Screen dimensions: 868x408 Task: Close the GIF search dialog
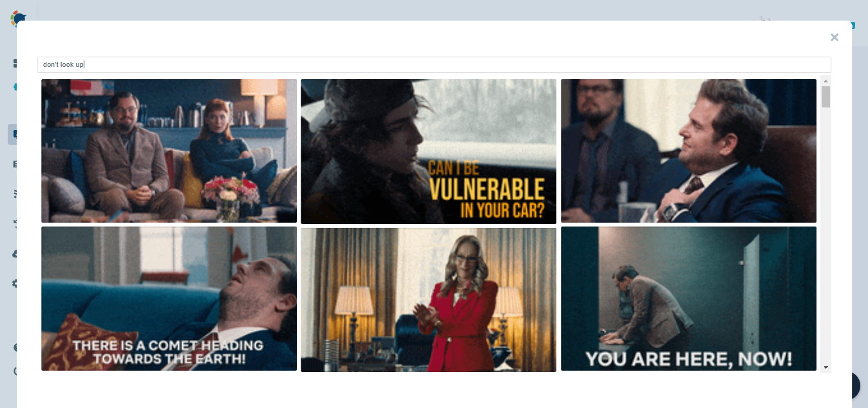(x=835, y=37)
